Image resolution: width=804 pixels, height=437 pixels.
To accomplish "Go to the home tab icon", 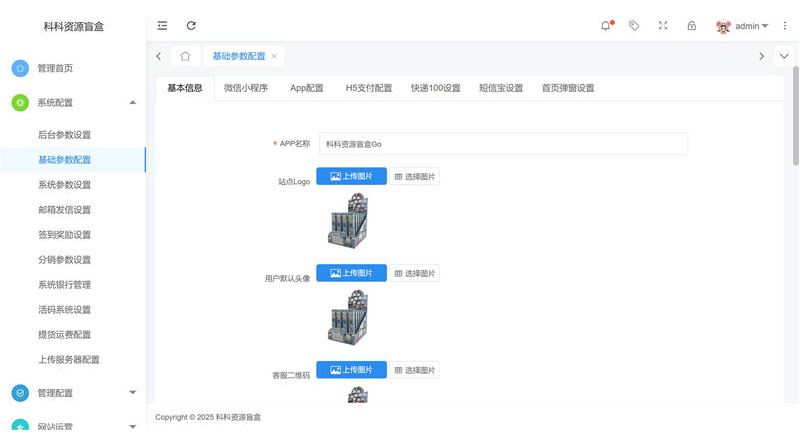I will pos(185,56).
